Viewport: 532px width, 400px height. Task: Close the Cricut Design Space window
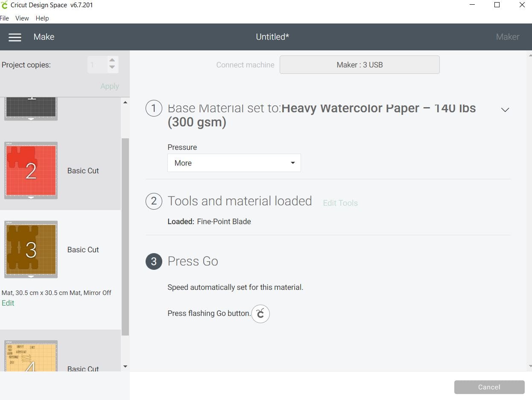[522, 5]
